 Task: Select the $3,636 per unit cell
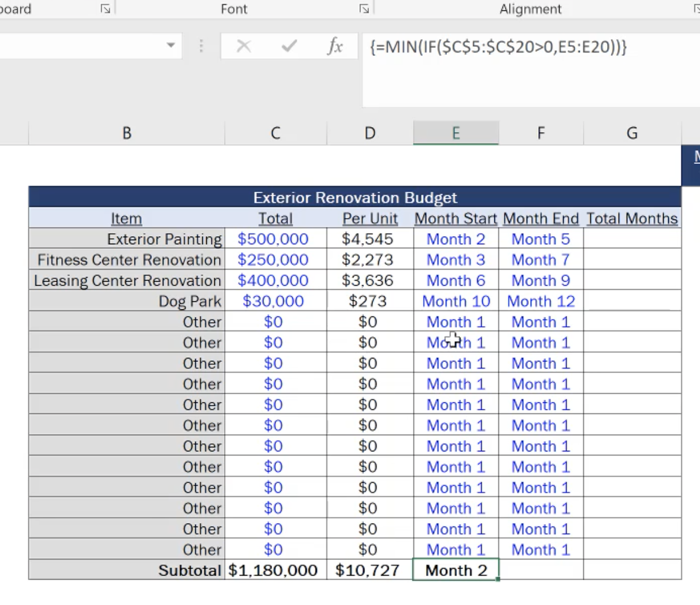click(370, 281)
